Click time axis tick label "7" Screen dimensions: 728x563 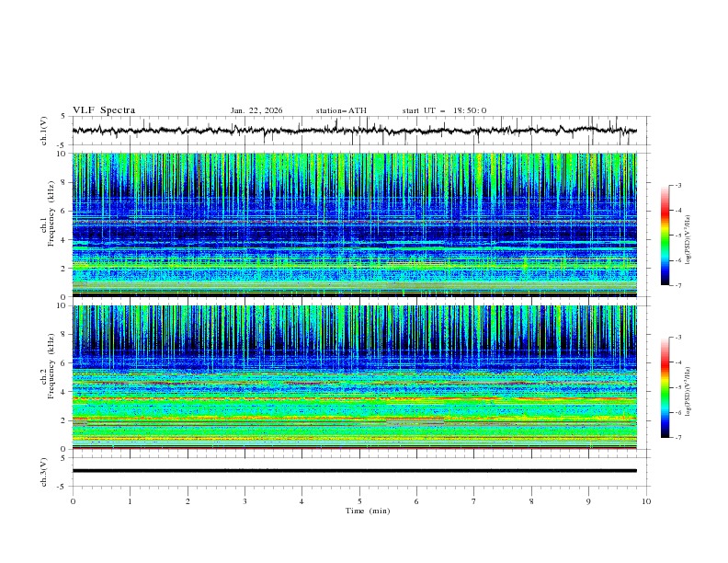(x=474, y=501)
